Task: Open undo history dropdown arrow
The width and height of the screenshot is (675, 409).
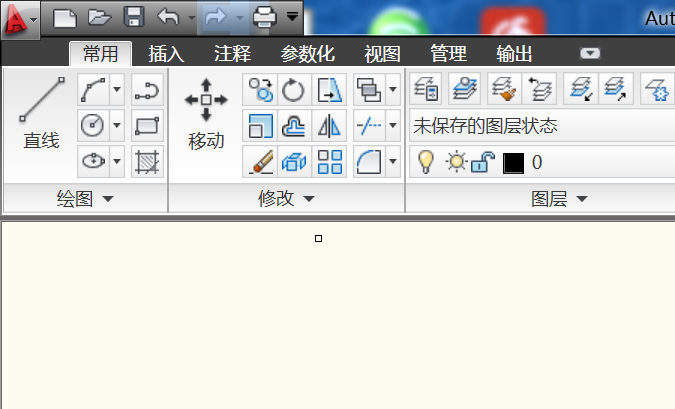Action: coord(192,18)
